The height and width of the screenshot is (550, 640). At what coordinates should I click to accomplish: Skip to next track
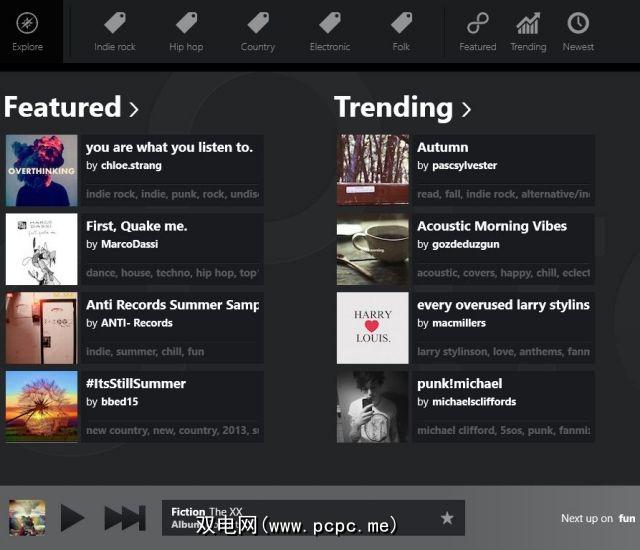pos(125,518)
